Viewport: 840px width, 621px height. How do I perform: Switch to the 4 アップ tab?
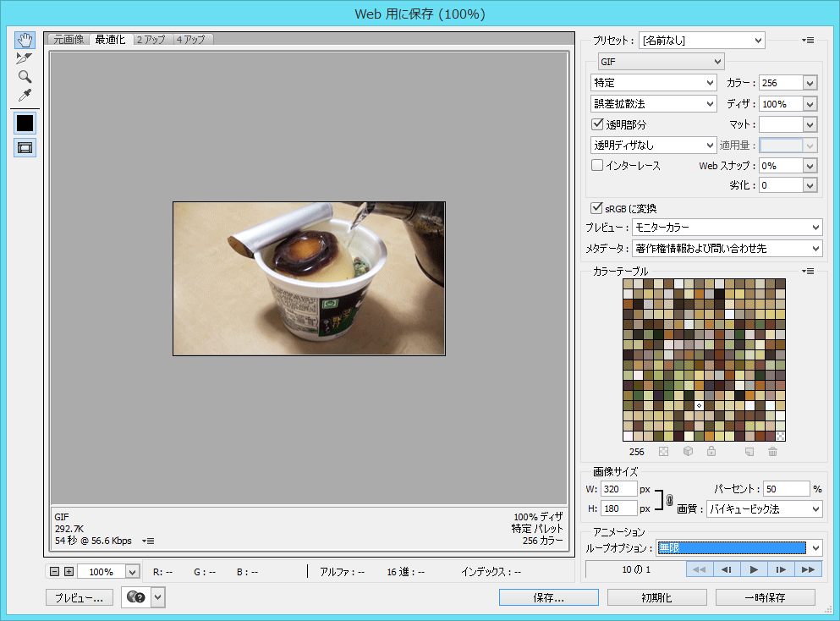(x=191, y=40)
